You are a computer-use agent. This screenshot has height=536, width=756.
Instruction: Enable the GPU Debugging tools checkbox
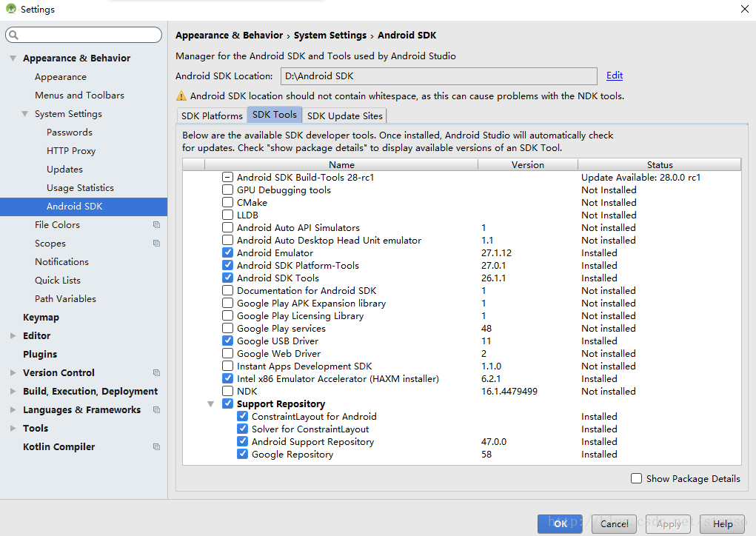(x=227, y=190)
